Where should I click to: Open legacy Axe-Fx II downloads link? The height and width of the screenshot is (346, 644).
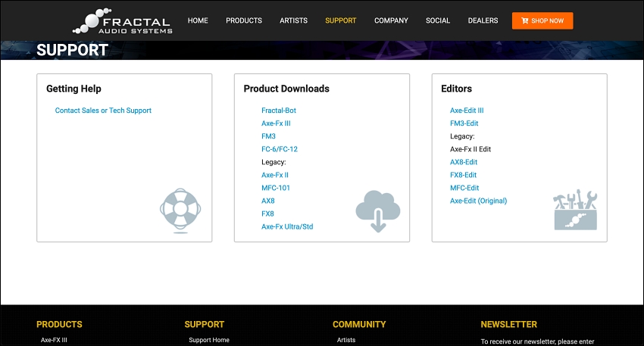coord(275,175)
